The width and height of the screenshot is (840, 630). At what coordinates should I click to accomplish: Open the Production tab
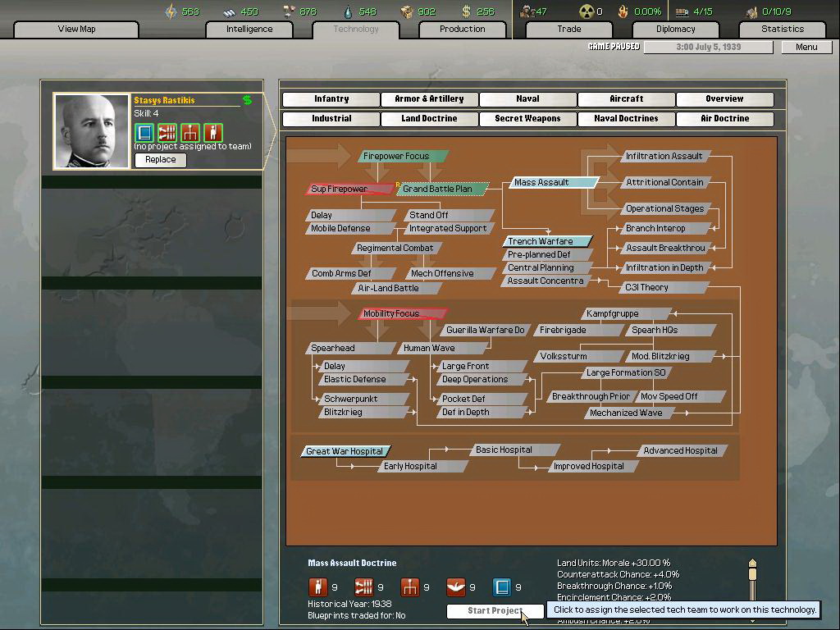pos(462,29)
